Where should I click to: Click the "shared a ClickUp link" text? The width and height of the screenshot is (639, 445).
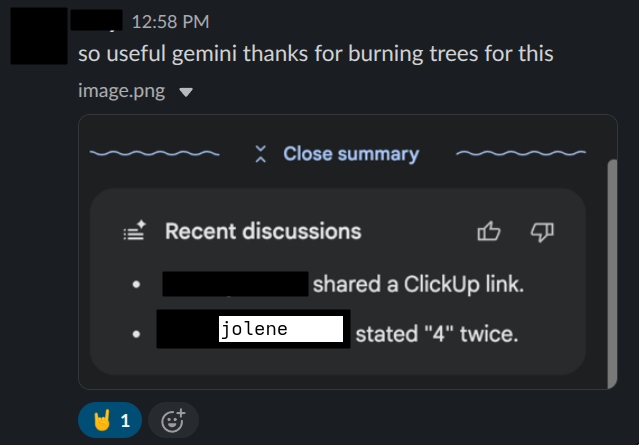coord(418,284)
